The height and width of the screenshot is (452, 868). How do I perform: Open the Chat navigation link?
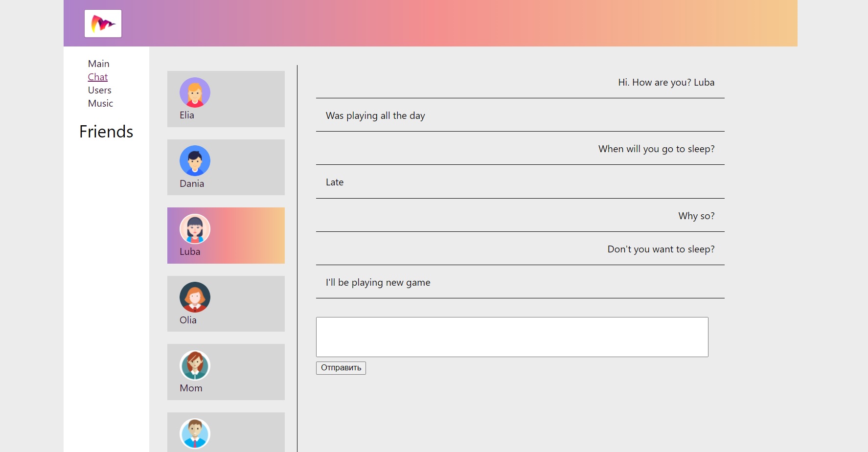coord(98,77)
